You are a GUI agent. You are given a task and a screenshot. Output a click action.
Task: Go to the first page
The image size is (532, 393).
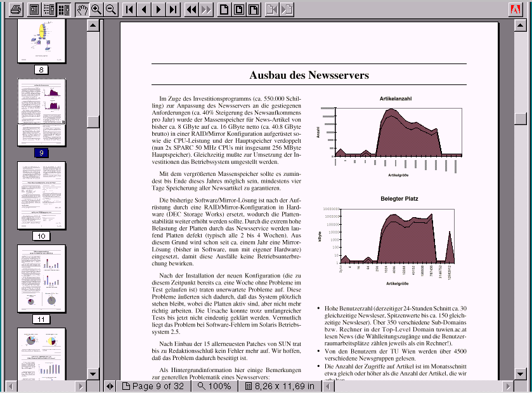(x=129, y=10)
